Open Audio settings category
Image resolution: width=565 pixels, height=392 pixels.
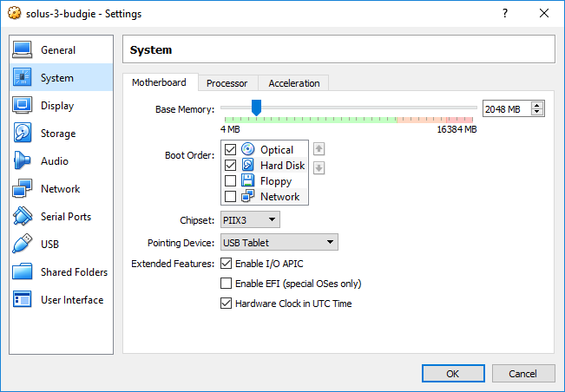62,160
